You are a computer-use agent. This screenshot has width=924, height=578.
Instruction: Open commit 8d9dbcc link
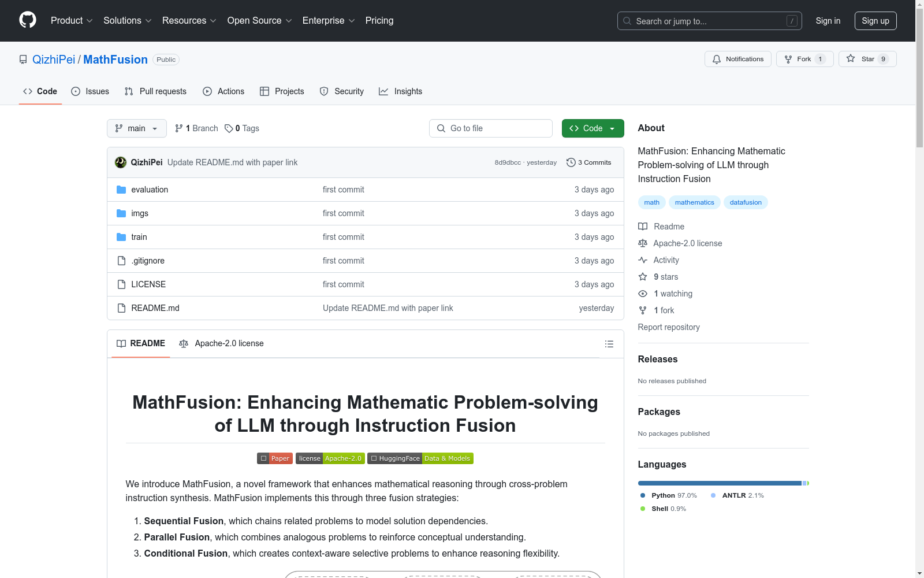tap(508, 162)
